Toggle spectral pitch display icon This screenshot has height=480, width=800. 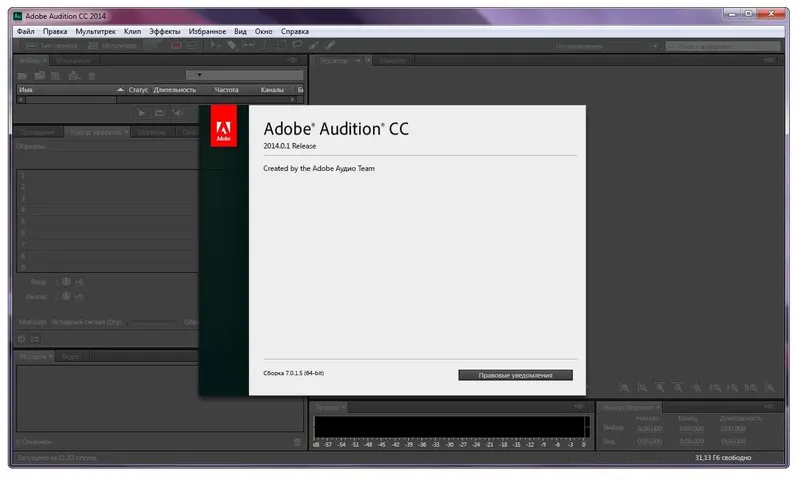(192, 46)
